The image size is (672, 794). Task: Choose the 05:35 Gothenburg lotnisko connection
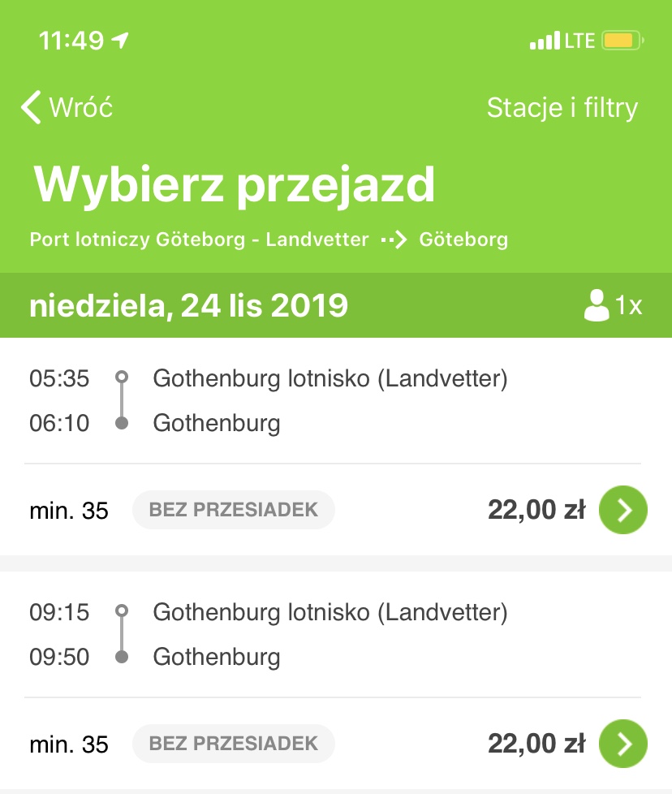pyautogui.click(x=336, y=400)
